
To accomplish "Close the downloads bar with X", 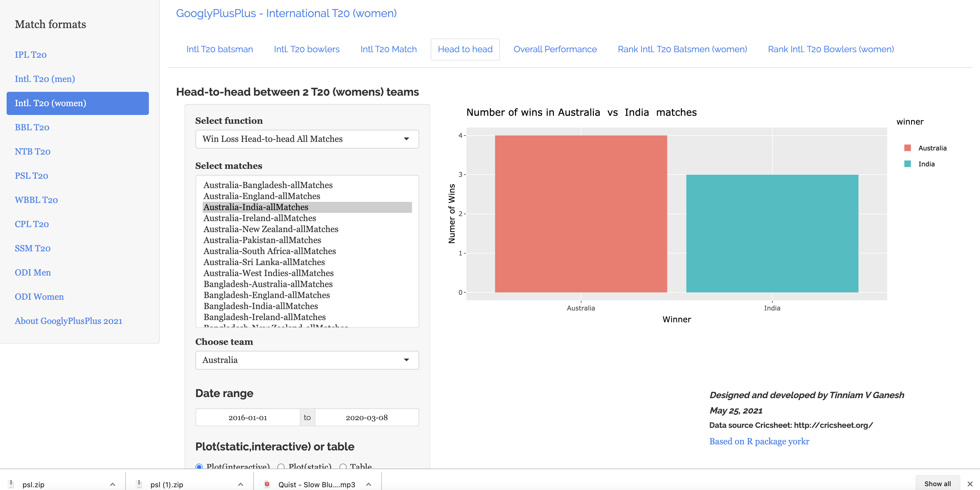I will [x=970, y=484].
